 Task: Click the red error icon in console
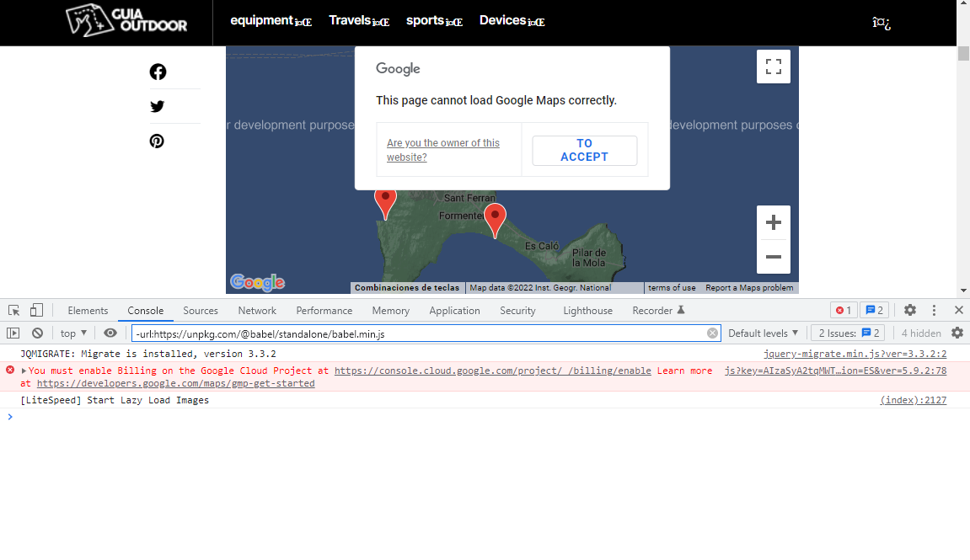click(10, 371)
